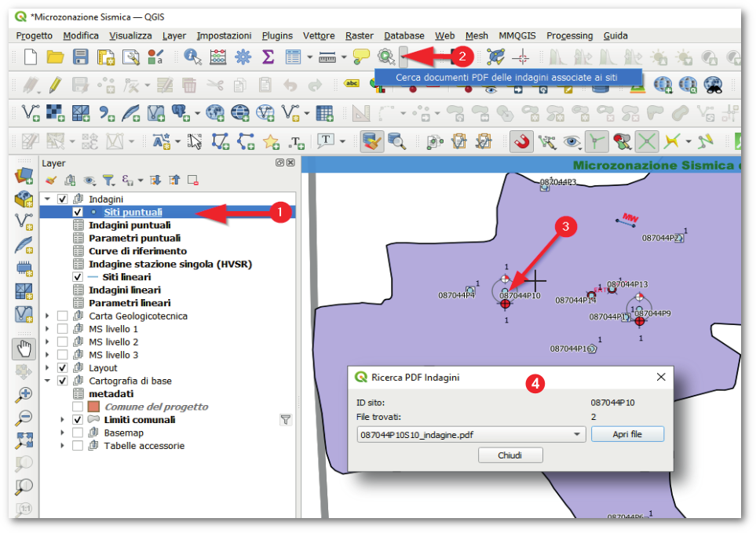
Task: Click the abc label tool icon
Action: pos(352,83)
